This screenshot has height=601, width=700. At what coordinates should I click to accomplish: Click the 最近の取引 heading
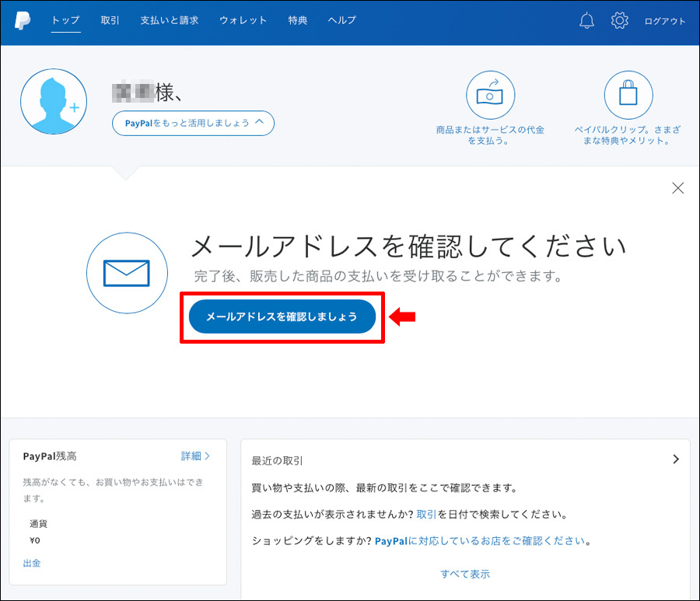pyautogui.click(x=277, y=461)
